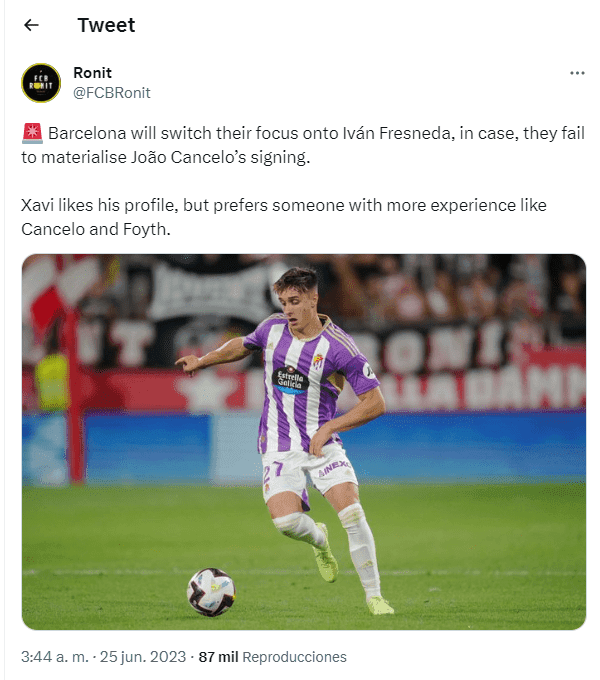Click the football in the photo
Screen dimensions: 600x680
(211, 592)
